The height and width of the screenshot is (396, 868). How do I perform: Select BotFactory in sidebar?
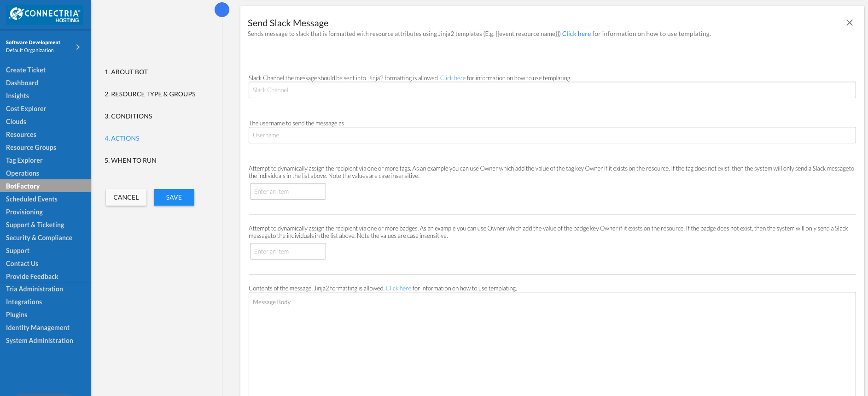[45, 186]
